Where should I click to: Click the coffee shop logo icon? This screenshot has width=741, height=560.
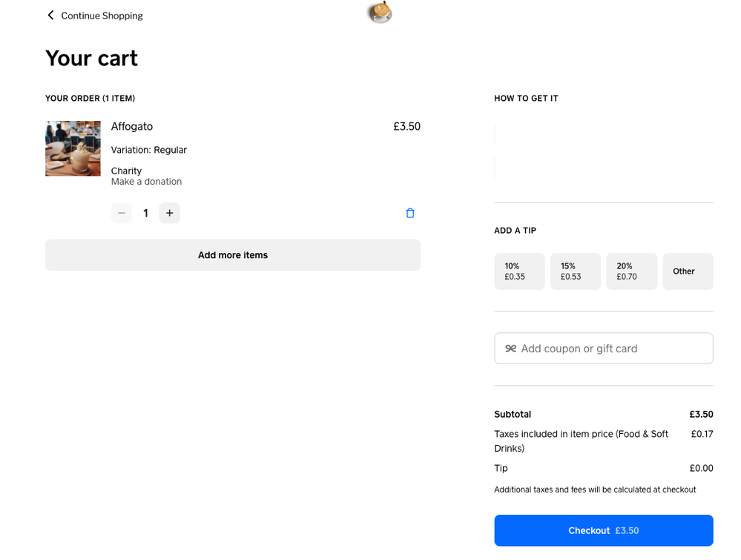click(x=380, y=13)
